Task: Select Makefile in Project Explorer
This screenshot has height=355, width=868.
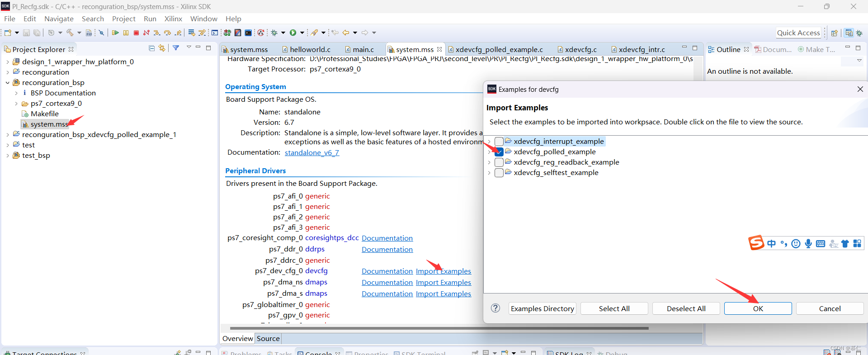Action: 40,114
